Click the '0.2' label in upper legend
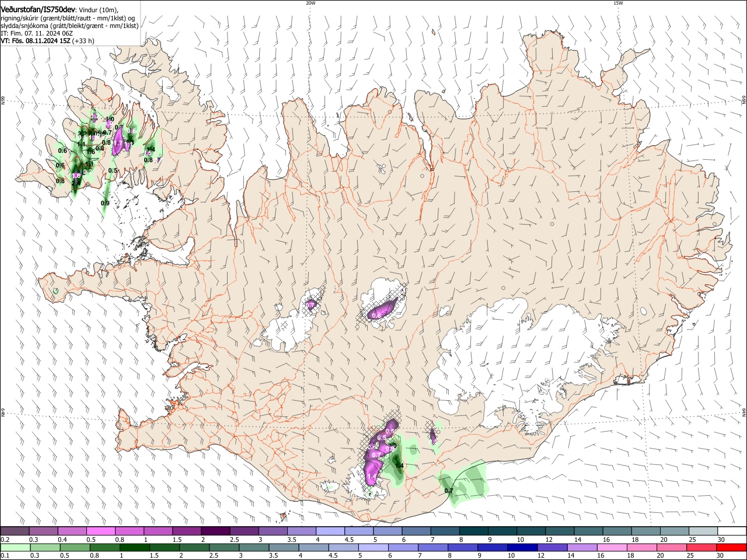 pos(5,540)
